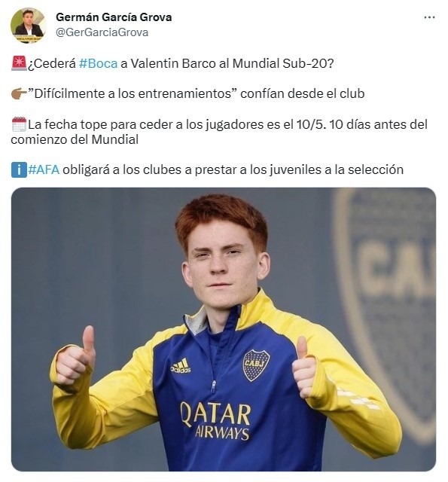The width and height of the screenshot is (448, 482).
Task: Click the quote "Difícilmente a los entrenamientos"
Action: coord(130,93)
